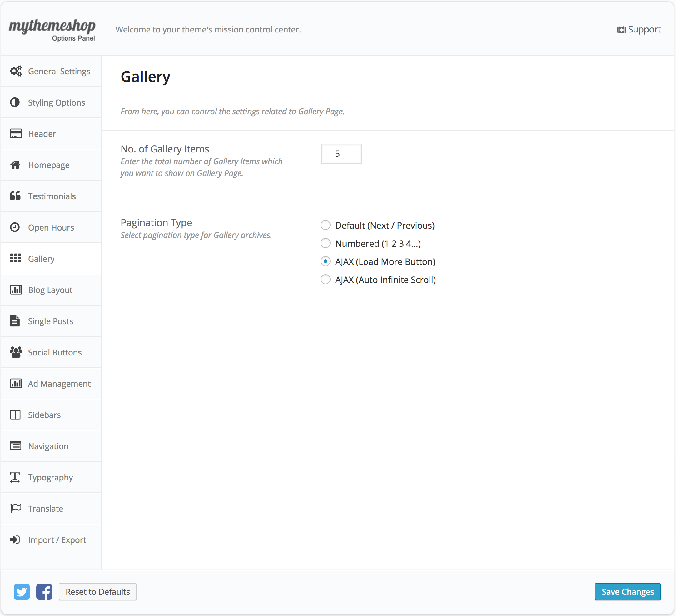Screen dimensions: 676x616
Task: Click the Styling Options contrast icon
Action: (15, 102)
